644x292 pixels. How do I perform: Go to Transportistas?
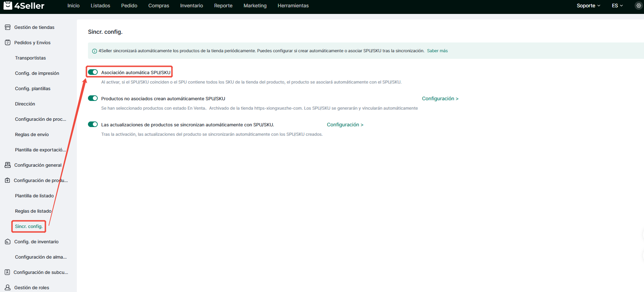point(30,58)
